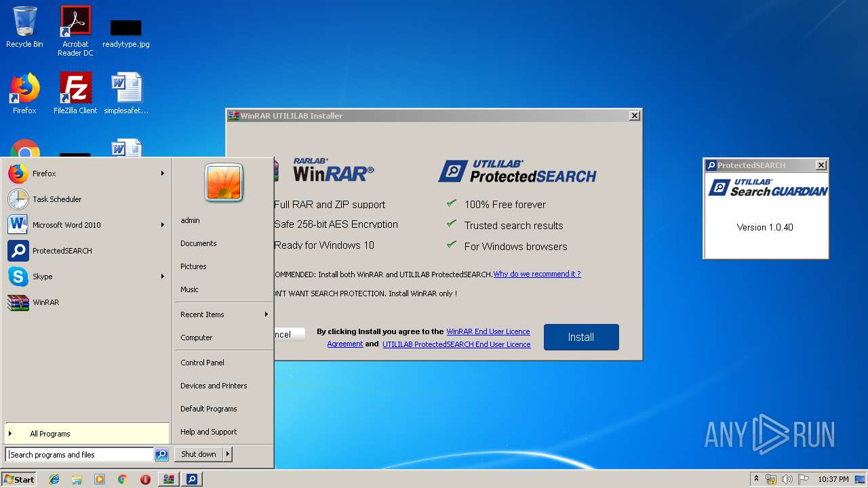Click the UTILILAB ProtectedSEARCH logo in installer

pos(517,171)
